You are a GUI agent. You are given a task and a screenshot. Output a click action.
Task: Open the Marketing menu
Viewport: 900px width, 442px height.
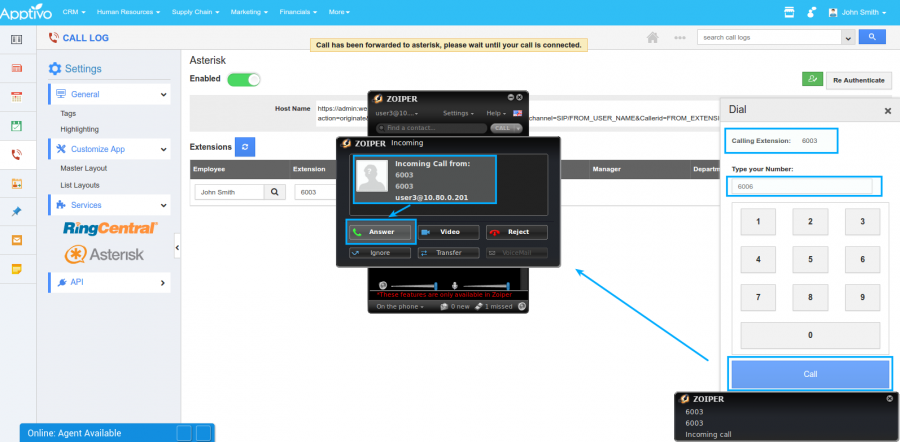[249, 11]
